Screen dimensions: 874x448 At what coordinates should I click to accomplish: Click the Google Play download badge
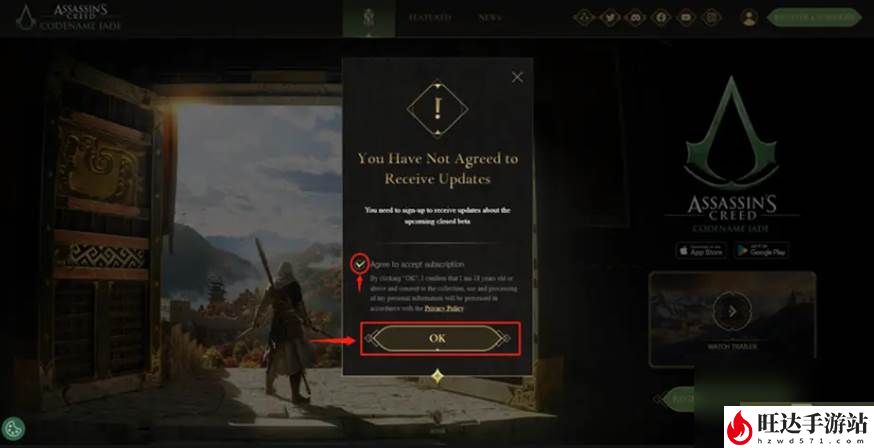point(761,250)
